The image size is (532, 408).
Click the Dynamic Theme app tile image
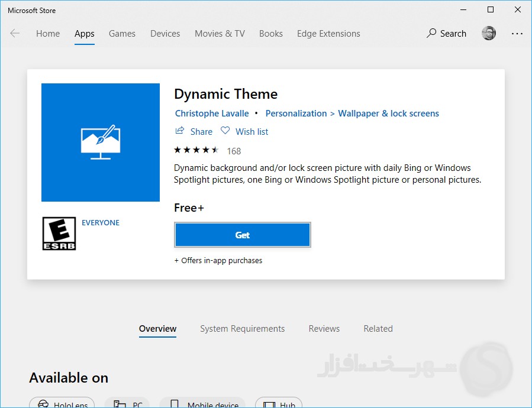click(x=101, y=143)
